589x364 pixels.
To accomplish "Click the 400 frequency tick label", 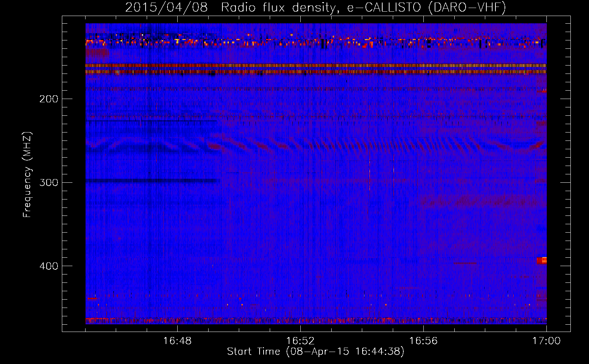I will click(49, 266).
